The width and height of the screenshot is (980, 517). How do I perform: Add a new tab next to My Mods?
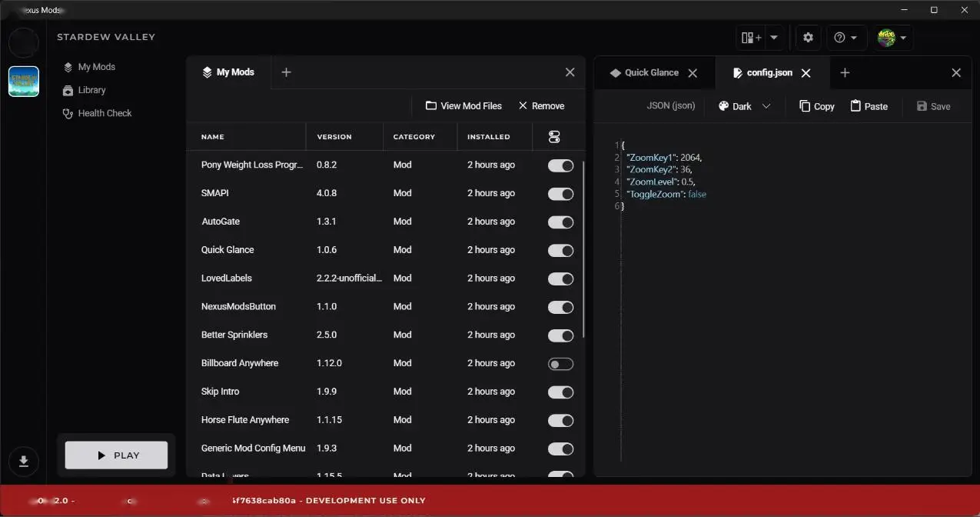pos(286,72)
